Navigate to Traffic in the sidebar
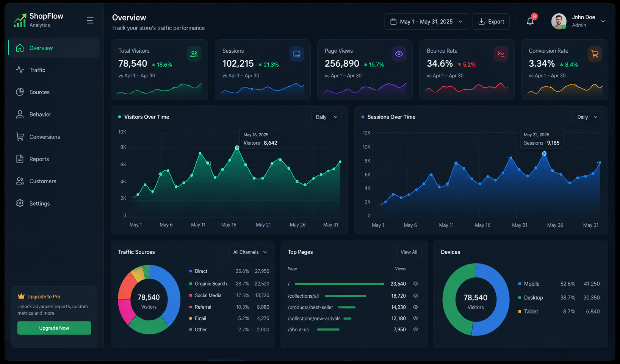620x364 pixels. click(54, 70)
